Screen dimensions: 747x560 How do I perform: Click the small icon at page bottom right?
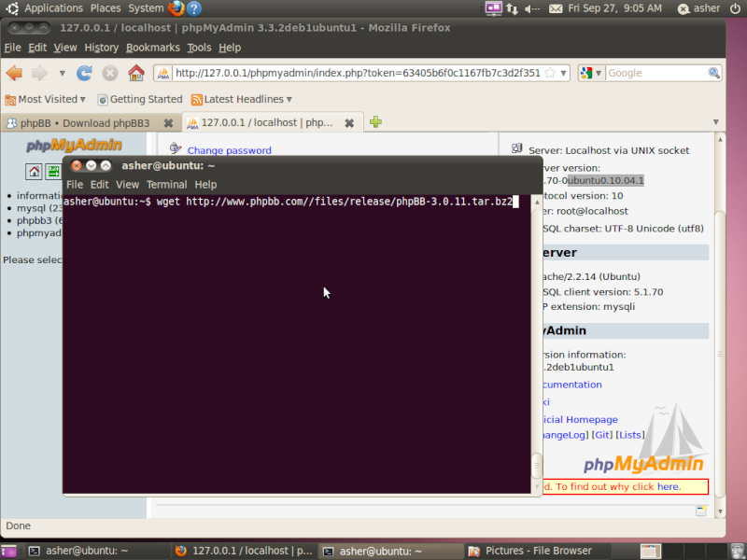click(701, 511)
